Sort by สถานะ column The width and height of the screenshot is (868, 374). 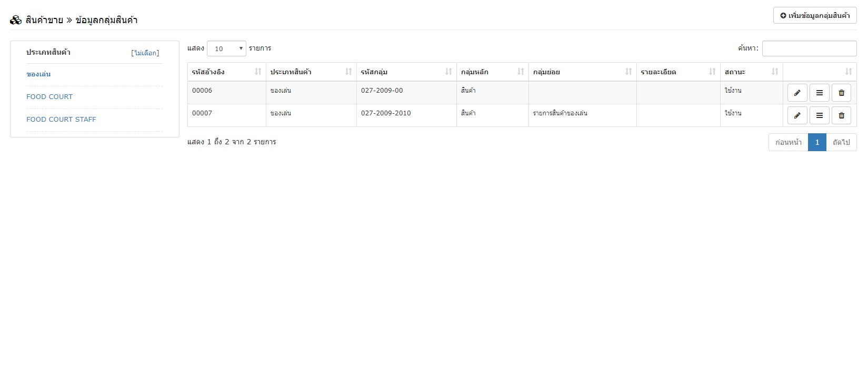click(x=752, y=72)
